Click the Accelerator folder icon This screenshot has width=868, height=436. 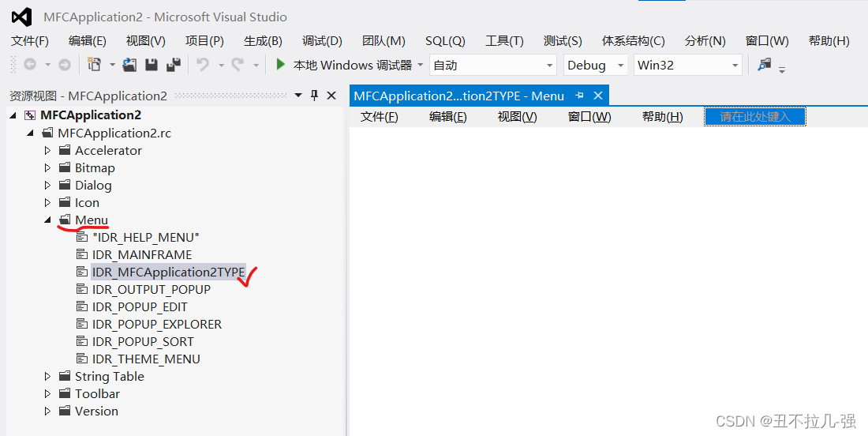[65, 150]
